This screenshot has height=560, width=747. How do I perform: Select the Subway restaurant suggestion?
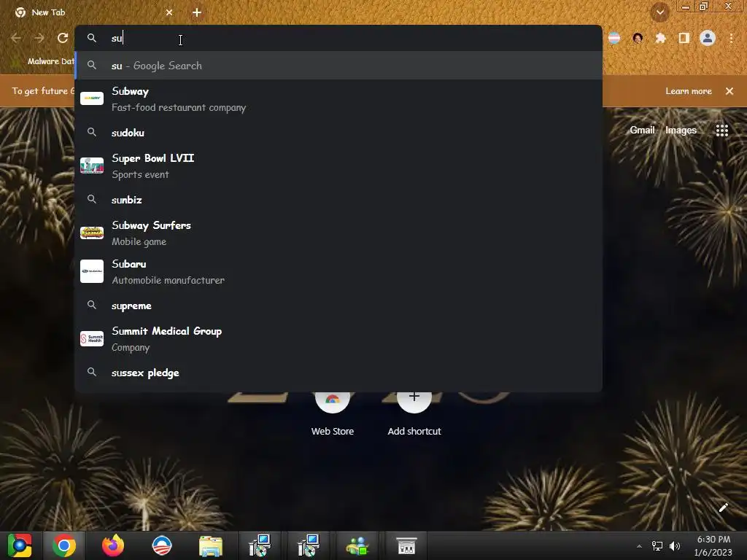click(x=338, y=99)
